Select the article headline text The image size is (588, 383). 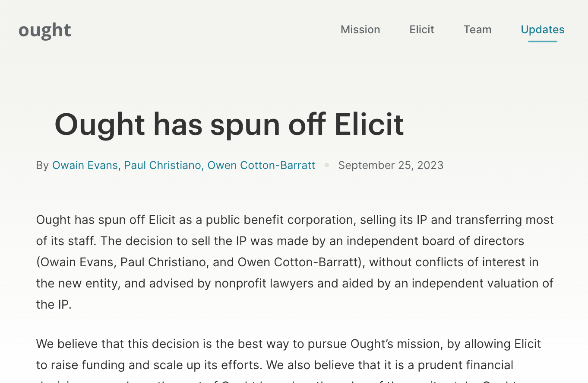click(229, 125)
